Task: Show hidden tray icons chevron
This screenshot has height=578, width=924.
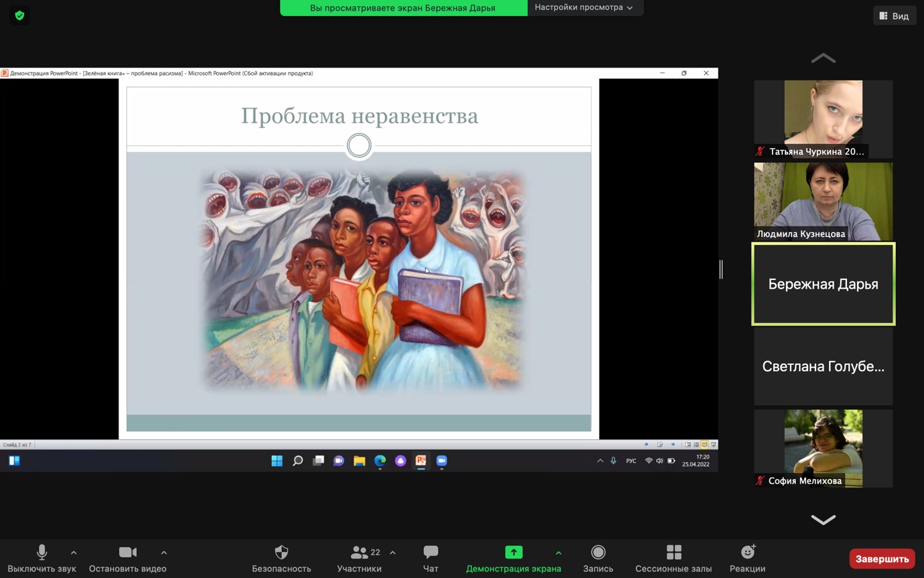Action: coord(600,461)
